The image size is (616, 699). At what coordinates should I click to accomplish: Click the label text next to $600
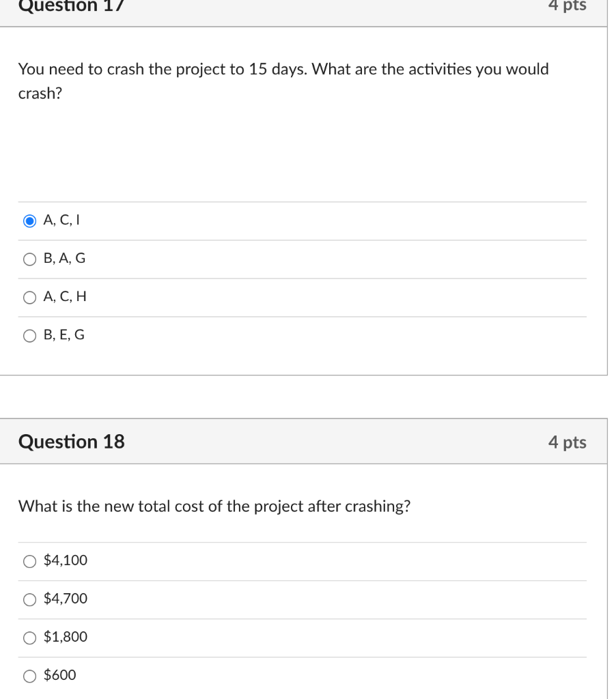pyautogui.click(x=57, y=676)
